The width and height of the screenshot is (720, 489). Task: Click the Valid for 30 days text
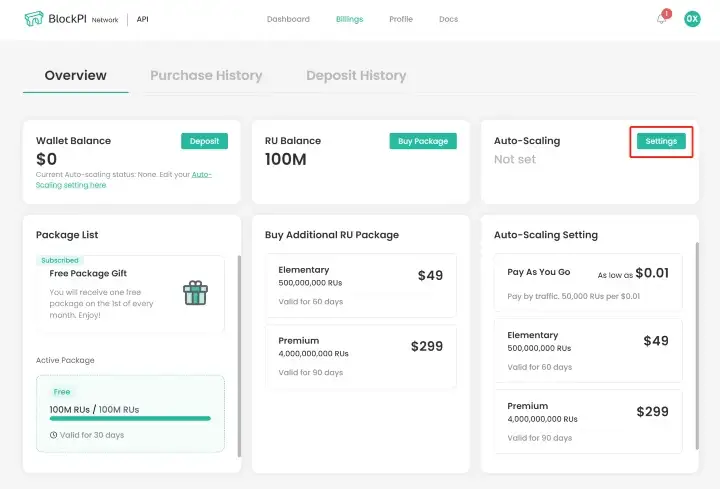click(x=92, y=435)
